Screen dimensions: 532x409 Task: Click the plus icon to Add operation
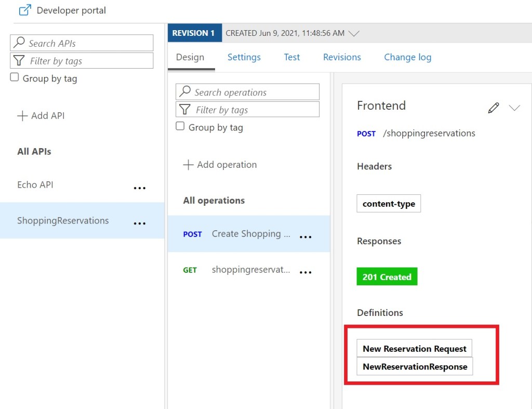click(x=188, y=165)
